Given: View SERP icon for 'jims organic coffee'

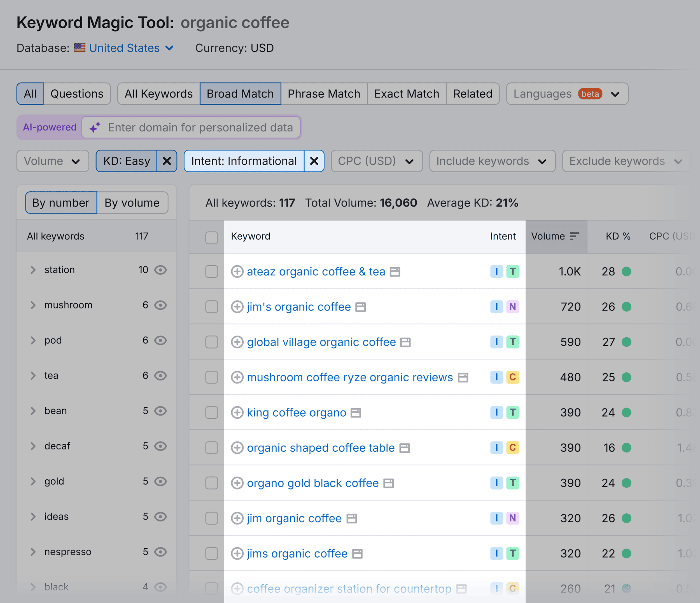Looking at the screenshot, I should coord(358,554).
